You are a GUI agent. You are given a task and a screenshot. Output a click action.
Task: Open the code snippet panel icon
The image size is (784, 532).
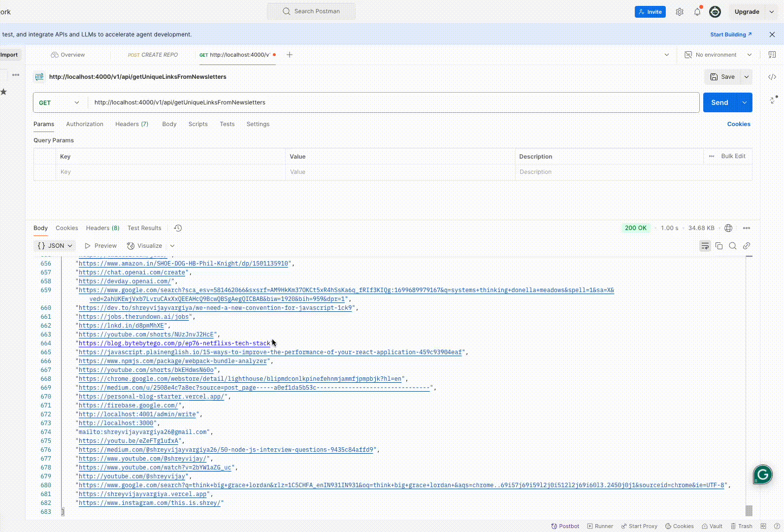click(x=772, y=77)
